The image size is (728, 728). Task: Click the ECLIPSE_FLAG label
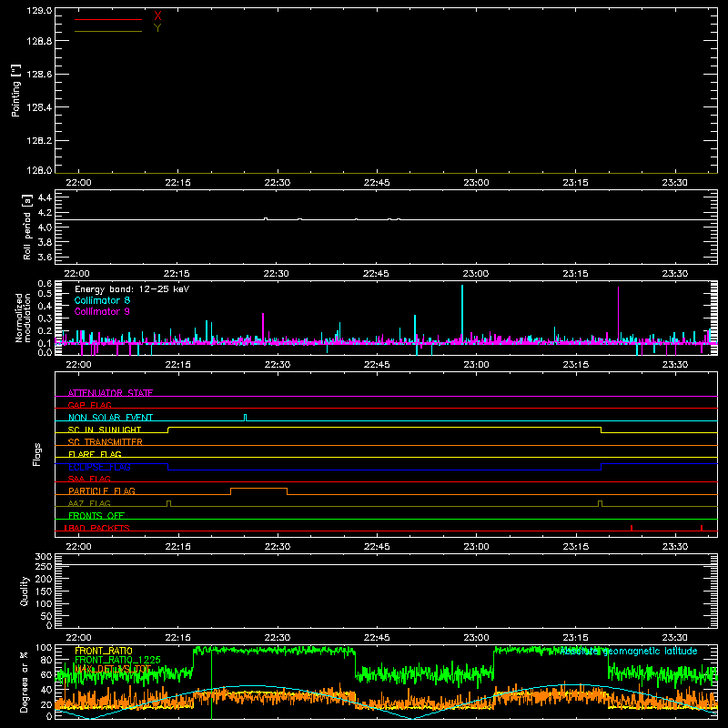point(99,467)
